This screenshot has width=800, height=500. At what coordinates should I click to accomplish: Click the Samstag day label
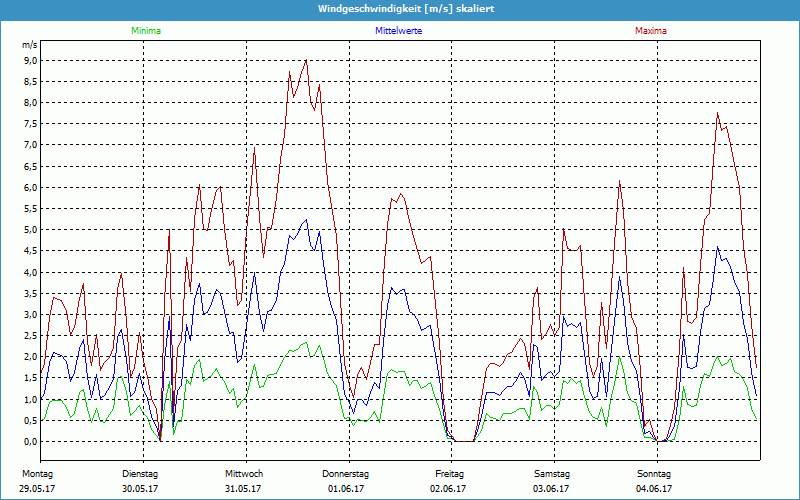click(551, 473)
